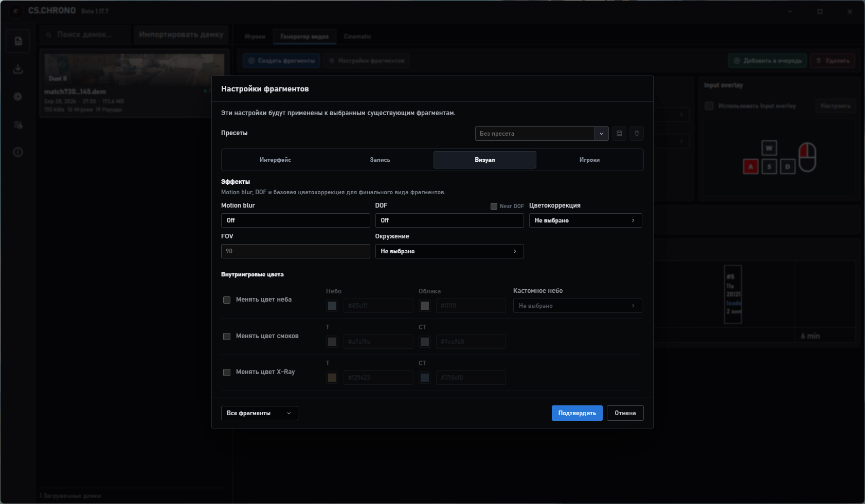Viewport: 865px width, 504px height.
Task: Open the queue list icon in sidebar
Action: point(18,125)
